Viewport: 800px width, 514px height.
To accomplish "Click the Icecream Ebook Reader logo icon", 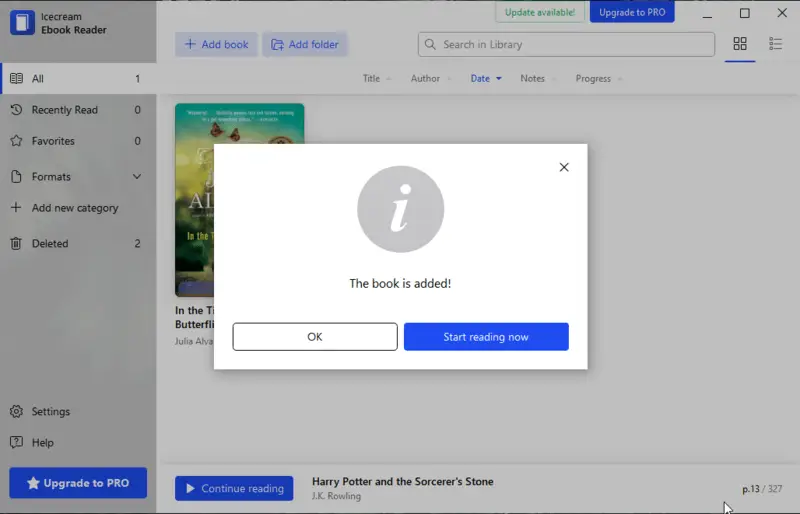I will pyautogui.click(x=22, y=22).
